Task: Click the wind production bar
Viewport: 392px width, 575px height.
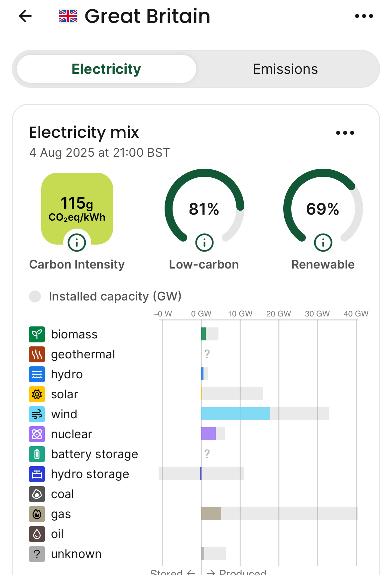Action: 235,414
